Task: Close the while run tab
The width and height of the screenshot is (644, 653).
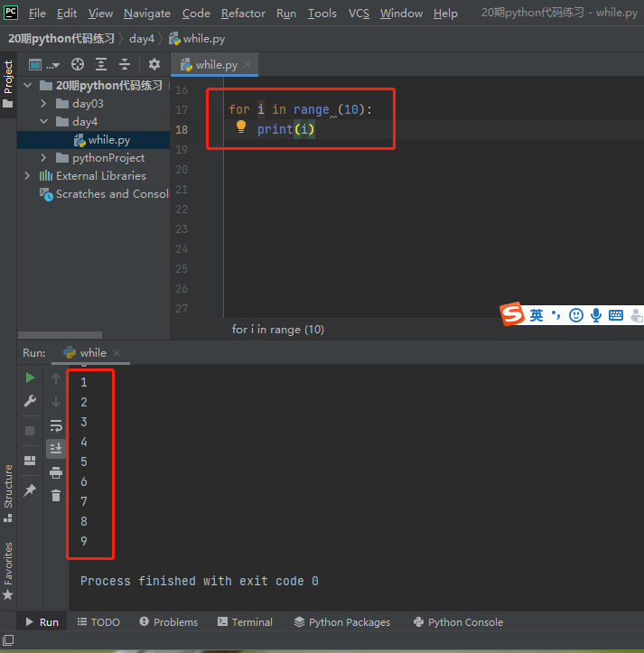Action: point(117,353)
